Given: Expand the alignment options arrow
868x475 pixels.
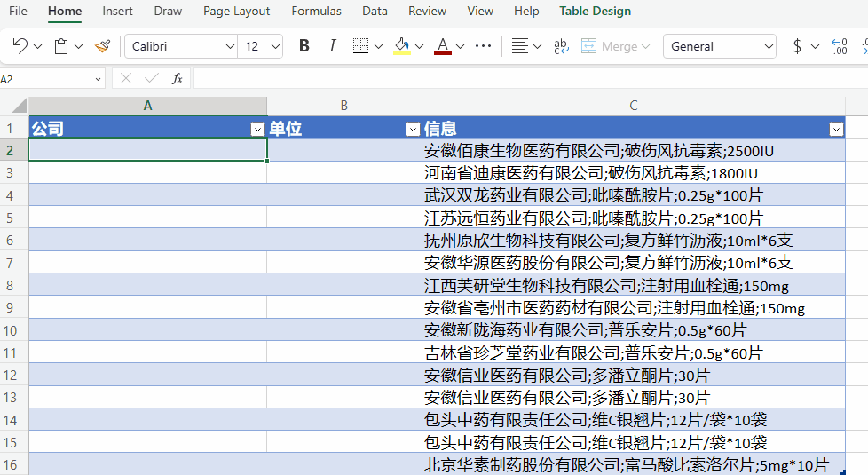Looking at the screenshot, I should pyautogui.click(x=537, y=46).
